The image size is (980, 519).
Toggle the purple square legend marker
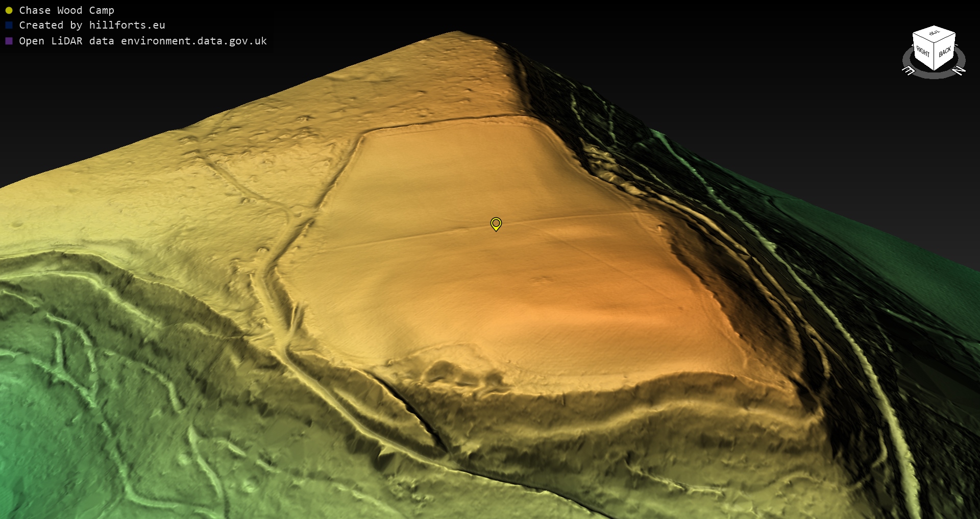tap(9, 41)
